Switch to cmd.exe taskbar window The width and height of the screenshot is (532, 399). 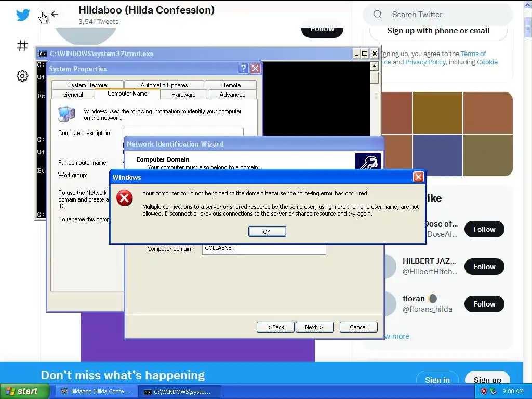[179, 392]
